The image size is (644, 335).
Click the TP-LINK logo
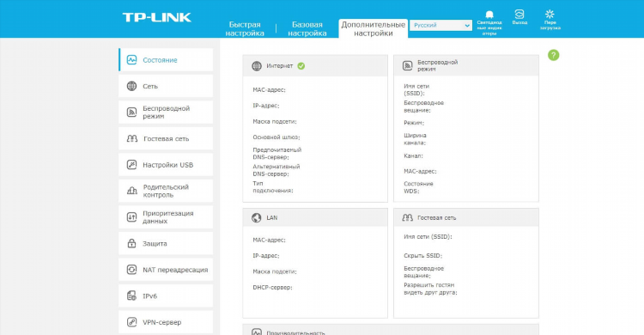tap(157, 17)
